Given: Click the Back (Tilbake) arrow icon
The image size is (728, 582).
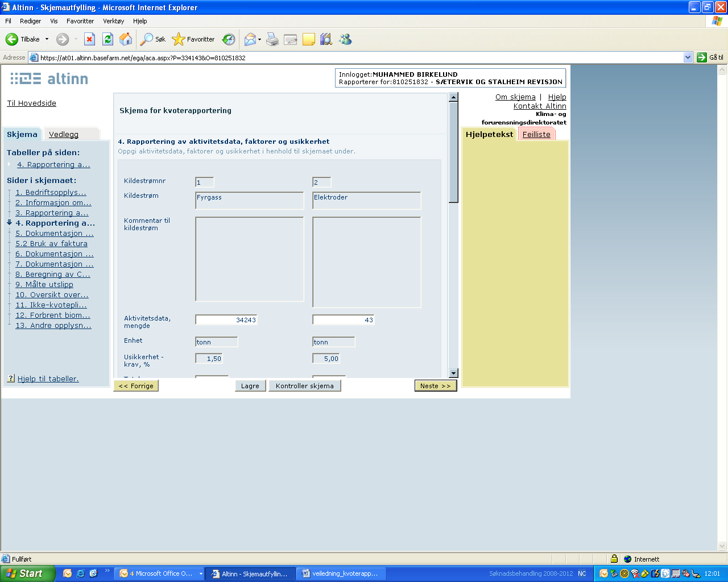Looking at the screenshot, I should click(x=12, y=39).
